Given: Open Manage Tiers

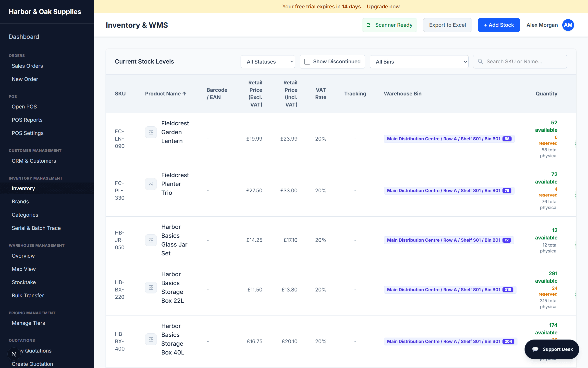Looking at the screenshot, I should 28,323.
